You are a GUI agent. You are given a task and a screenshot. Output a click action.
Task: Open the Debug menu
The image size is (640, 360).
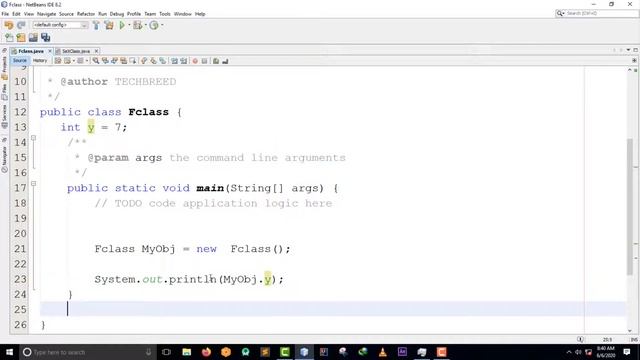coord(117,14)
